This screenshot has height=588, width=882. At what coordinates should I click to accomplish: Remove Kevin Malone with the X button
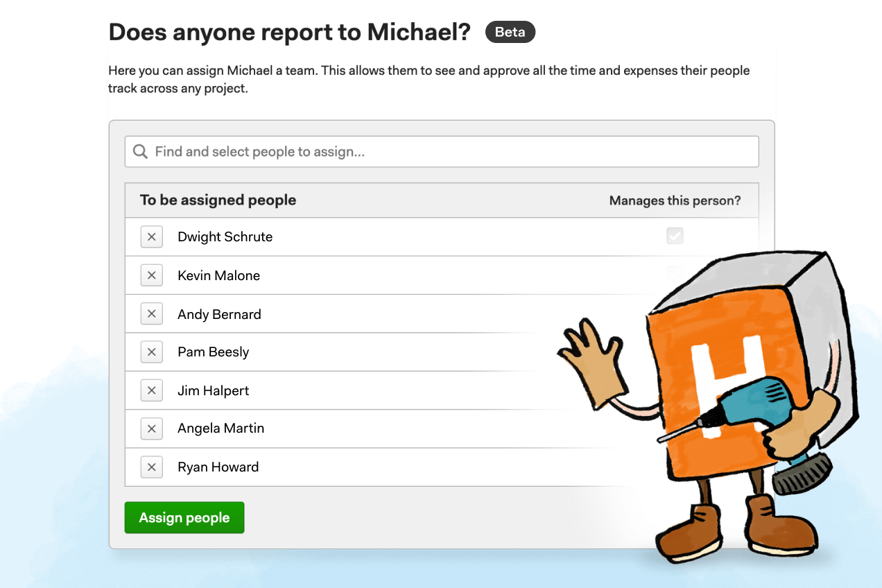[151, 275]
